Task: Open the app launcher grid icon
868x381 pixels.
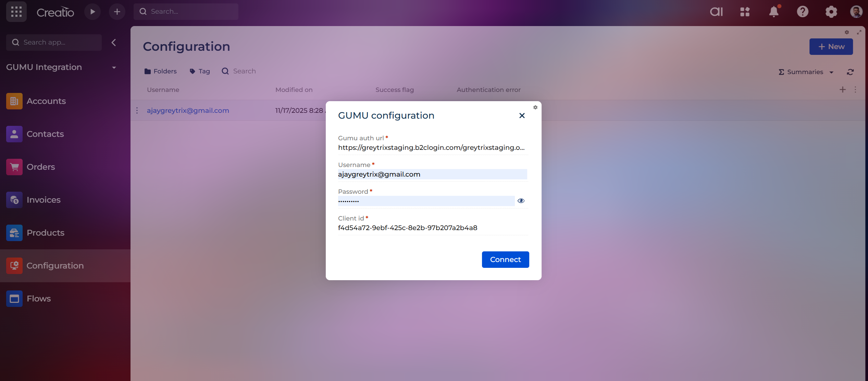Action: pyautogui.click(x=16, y=12)
